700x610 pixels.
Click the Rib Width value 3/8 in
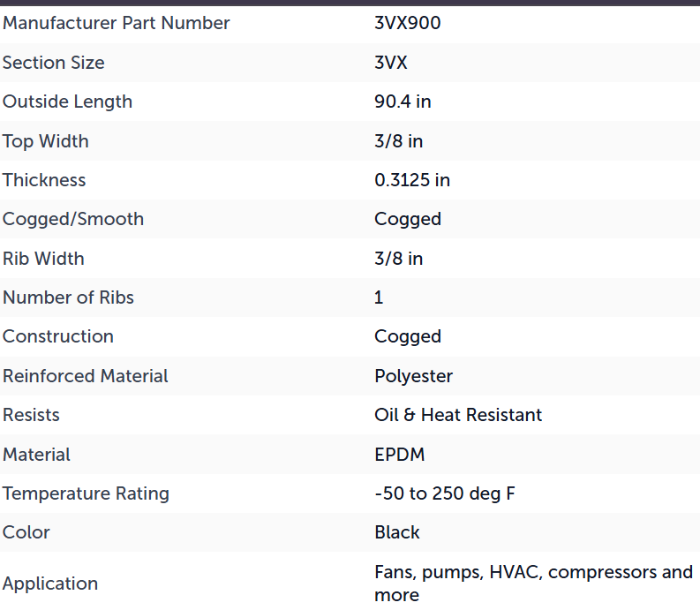[x=398, y=259]
